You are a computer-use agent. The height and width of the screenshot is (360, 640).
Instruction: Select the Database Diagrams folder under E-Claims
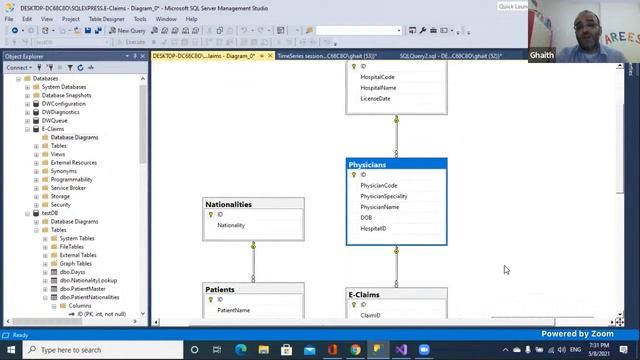(74, 138)
